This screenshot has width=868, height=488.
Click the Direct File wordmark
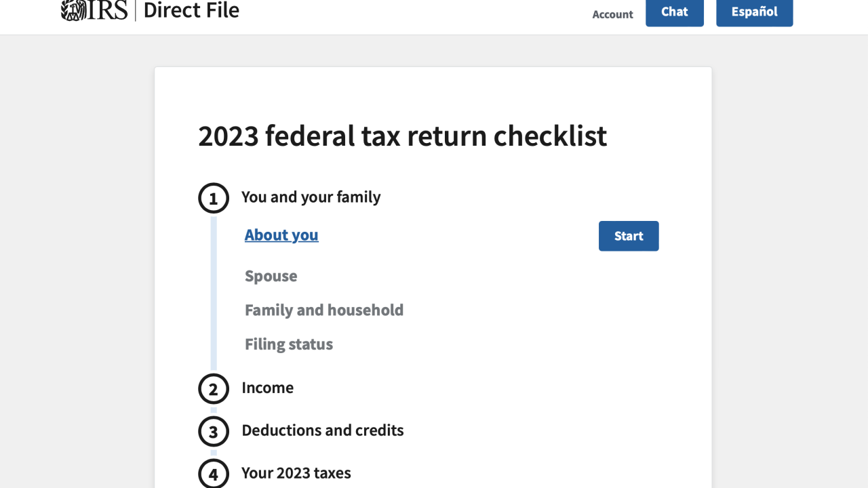(x=191, y=10)
